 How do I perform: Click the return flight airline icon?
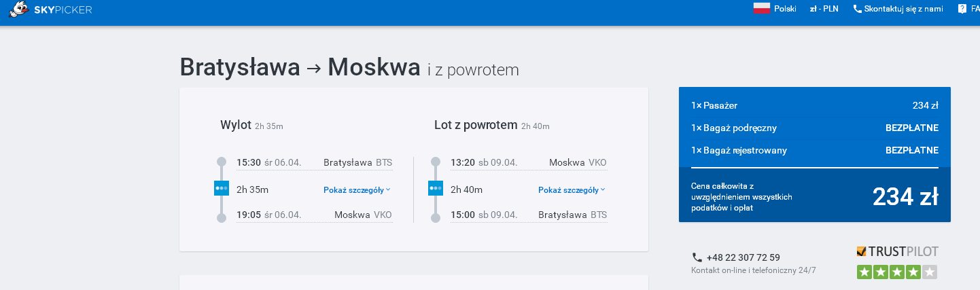coord(435,189)
